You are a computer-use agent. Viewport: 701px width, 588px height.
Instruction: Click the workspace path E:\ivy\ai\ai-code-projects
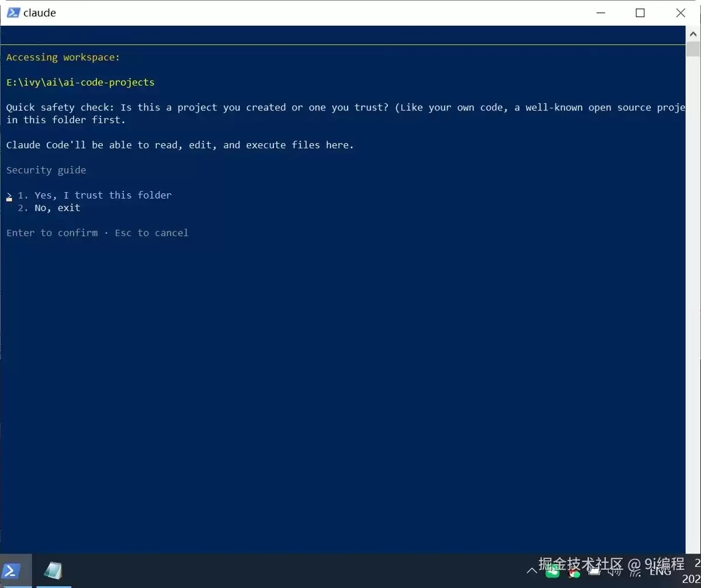pyautogui.click(x=81, y=82)
